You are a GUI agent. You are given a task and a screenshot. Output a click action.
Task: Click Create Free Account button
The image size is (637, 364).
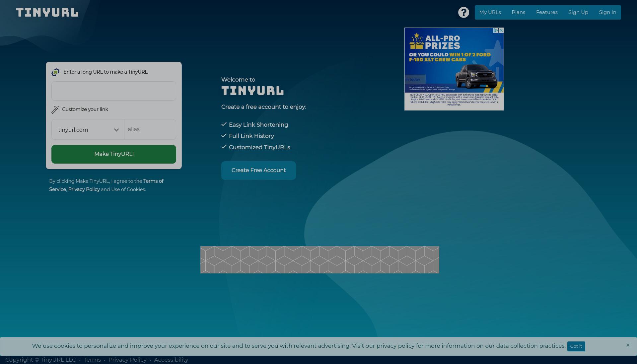(258, 171)
